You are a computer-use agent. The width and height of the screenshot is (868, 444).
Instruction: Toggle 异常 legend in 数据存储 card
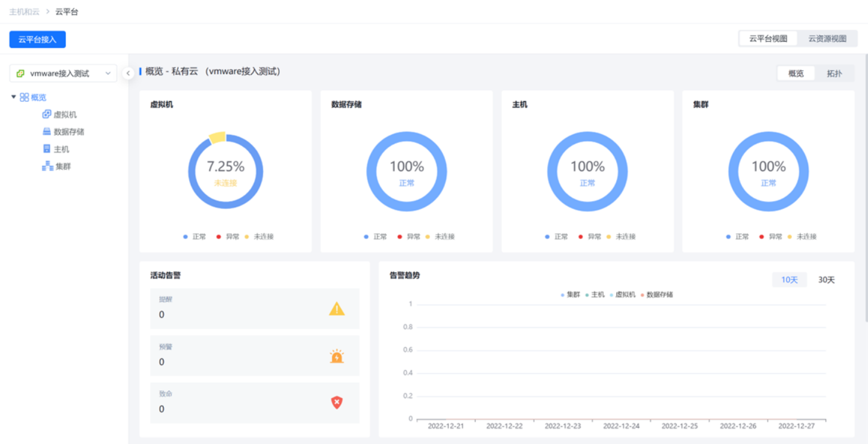[x=409, y=237]
